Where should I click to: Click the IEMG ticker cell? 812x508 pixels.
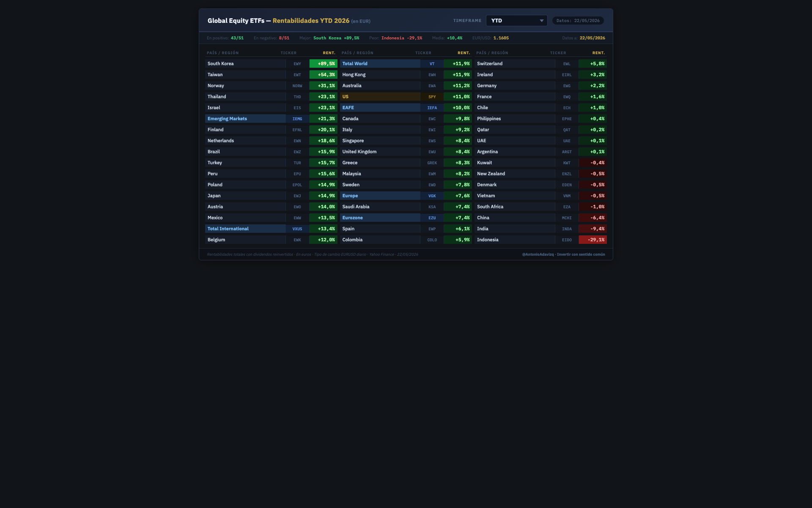pos(297,119)
